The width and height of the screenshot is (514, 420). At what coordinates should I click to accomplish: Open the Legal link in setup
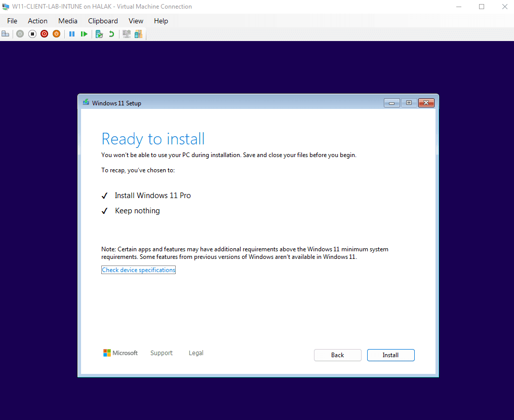(x=196, y=353)
